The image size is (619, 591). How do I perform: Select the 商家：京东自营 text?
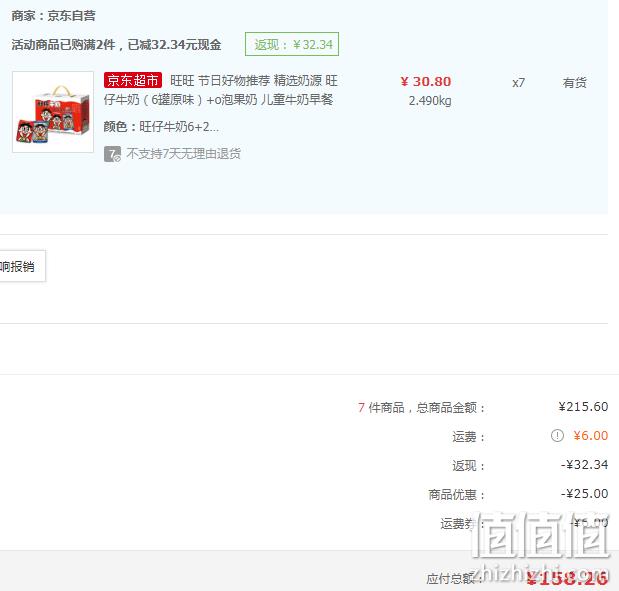click(x=53, y=16)
